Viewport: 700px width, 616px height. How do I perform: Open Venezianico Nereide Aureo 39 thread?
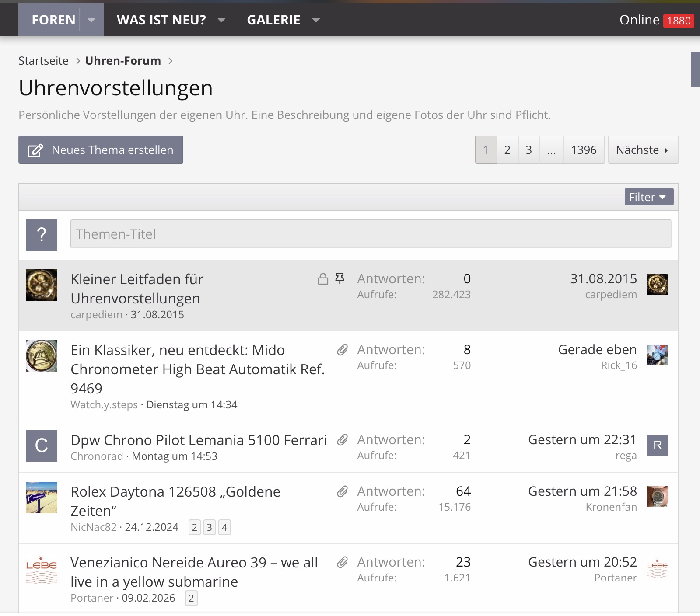pyautogui.click(x=194, y=572)
